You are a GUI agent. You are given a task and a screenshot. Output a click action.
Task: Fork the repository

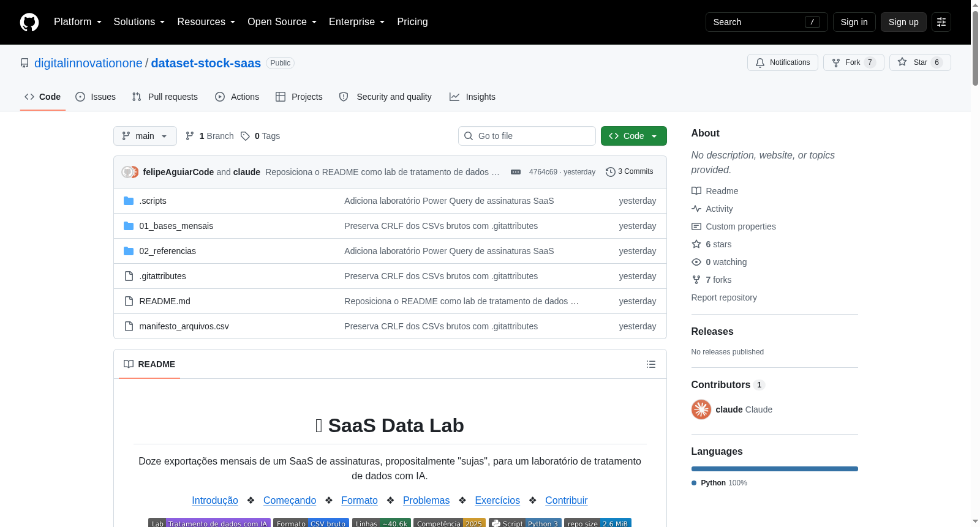point(853,62)
